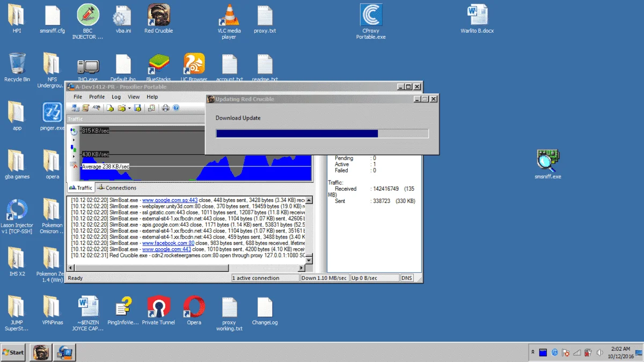This screenshot has height=362, width=644.
Task: Select the smsniff.cfg desktop file
Action: 52,19
